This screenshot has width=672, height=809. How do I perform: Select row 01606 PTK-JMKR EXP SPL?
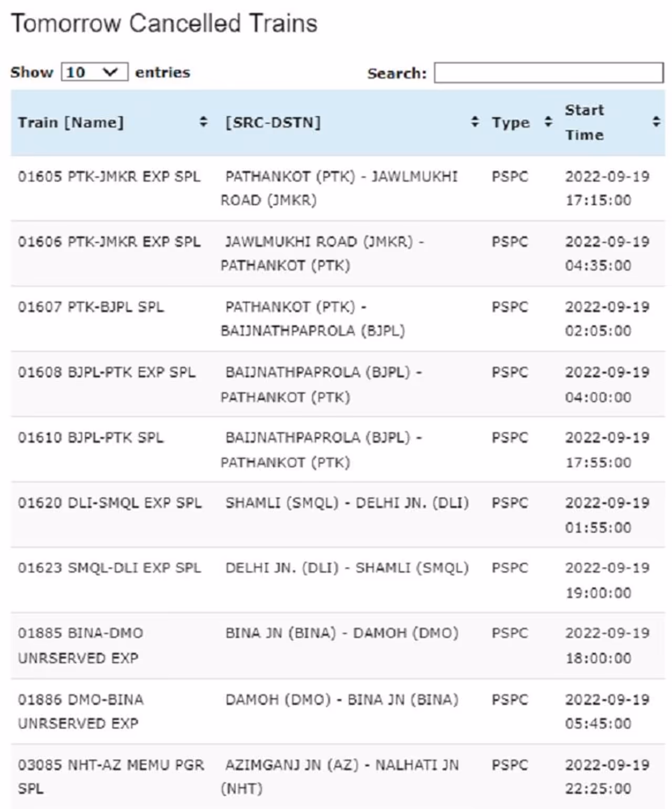pyautogui.click(x=109, y=241)
